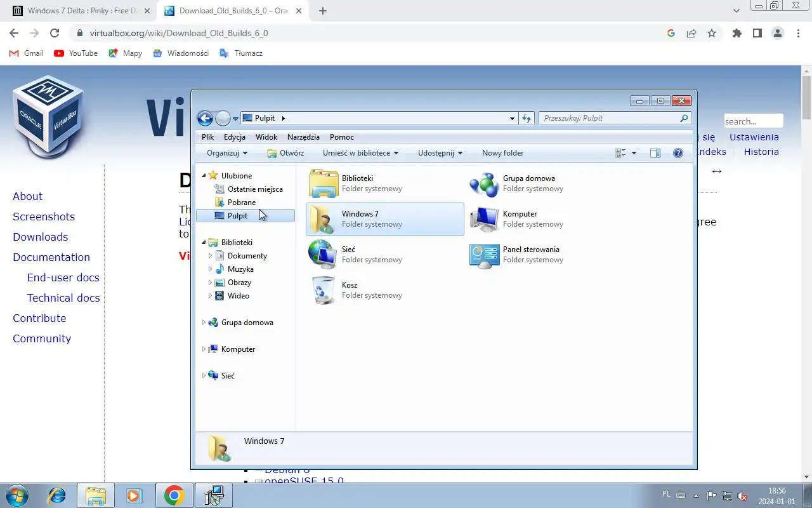Image resolution: width=812 pixels, height=508 pixels.
Task: Open the Windows Start button
Action: point(16,495)
